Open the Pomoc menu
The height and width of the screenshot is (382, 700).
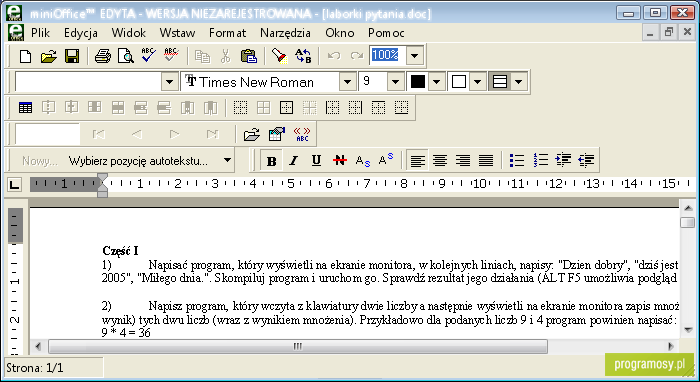tap(386, 33)
